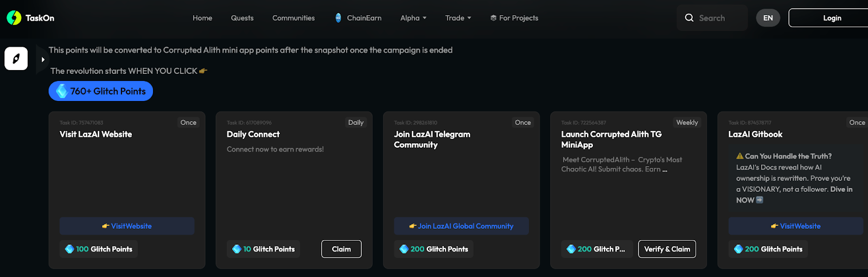
Task: Click the TaskOn lightning logo icon
Action: pos(14,18)
